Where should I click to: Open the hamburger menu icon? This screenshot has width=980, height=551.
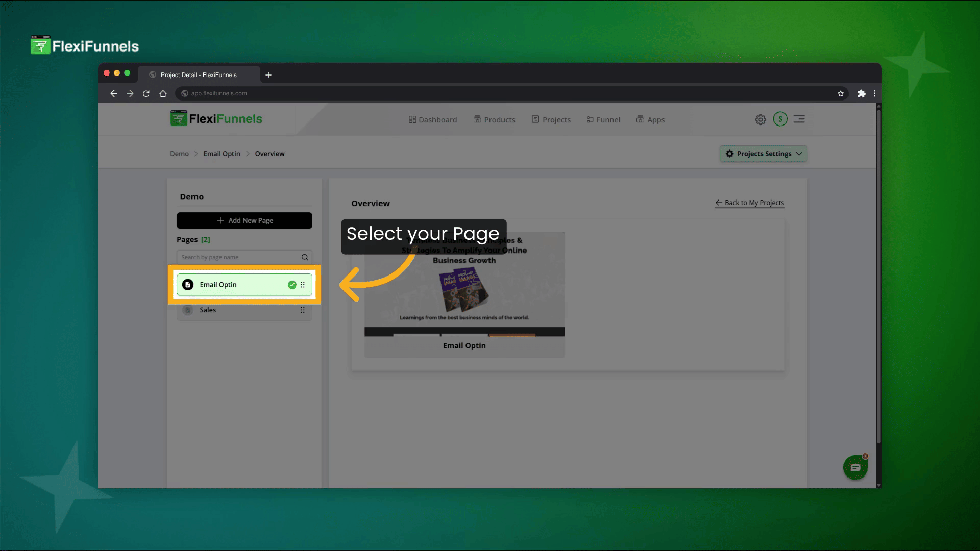click(799, 119)
